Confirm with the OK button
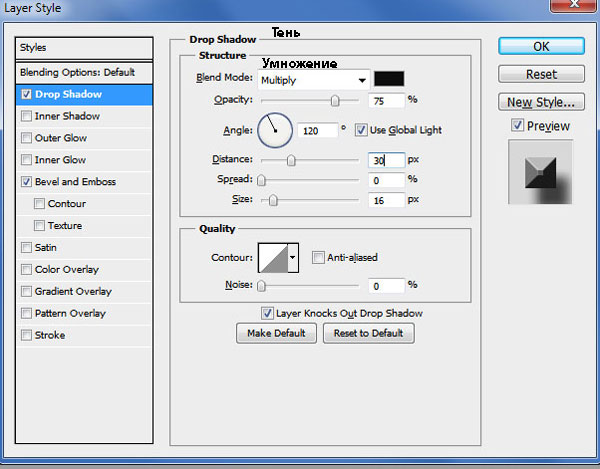600x469 pixels. pos(541,46)
